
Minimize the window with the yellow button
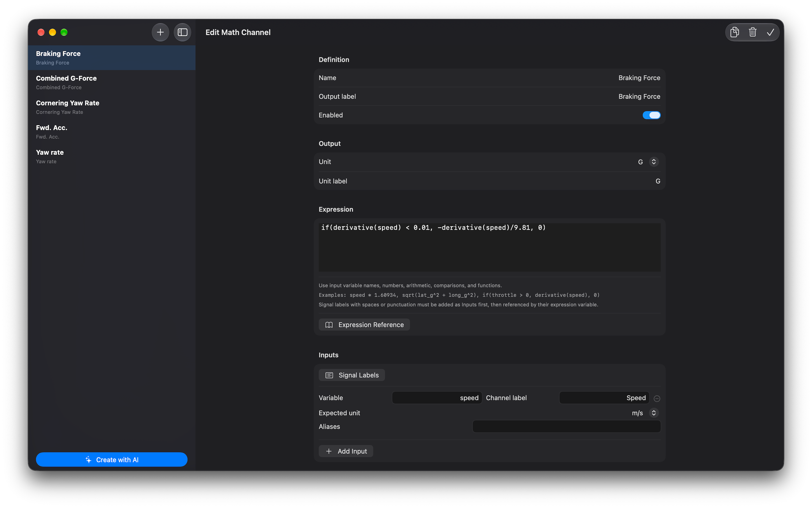click(x=52, y=32)
